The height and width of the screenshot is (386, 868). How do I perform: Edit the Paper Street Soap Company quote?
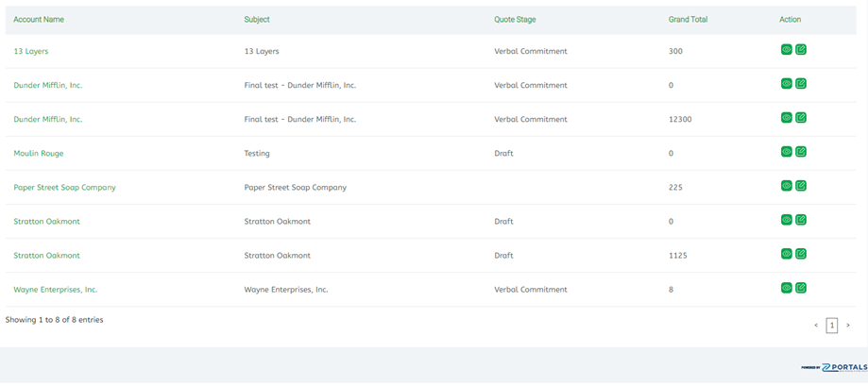point(801,186)
